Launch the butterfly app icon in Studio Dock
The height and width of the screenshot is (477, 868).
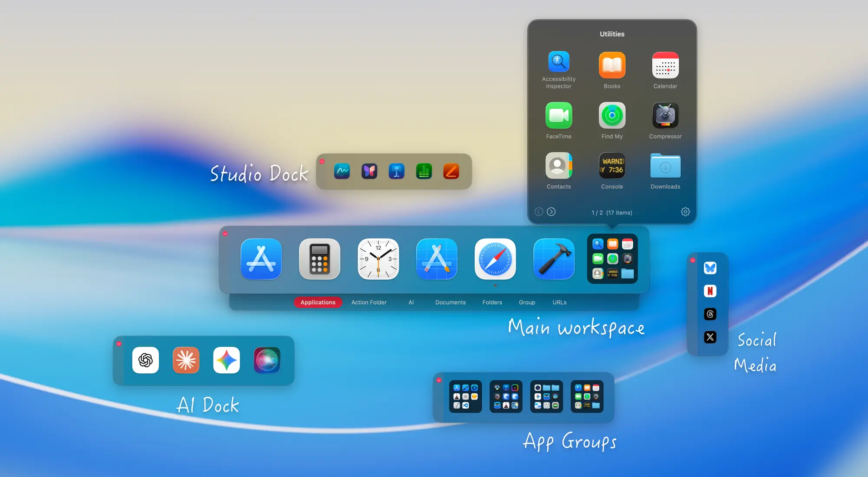[x=369, y=171]
